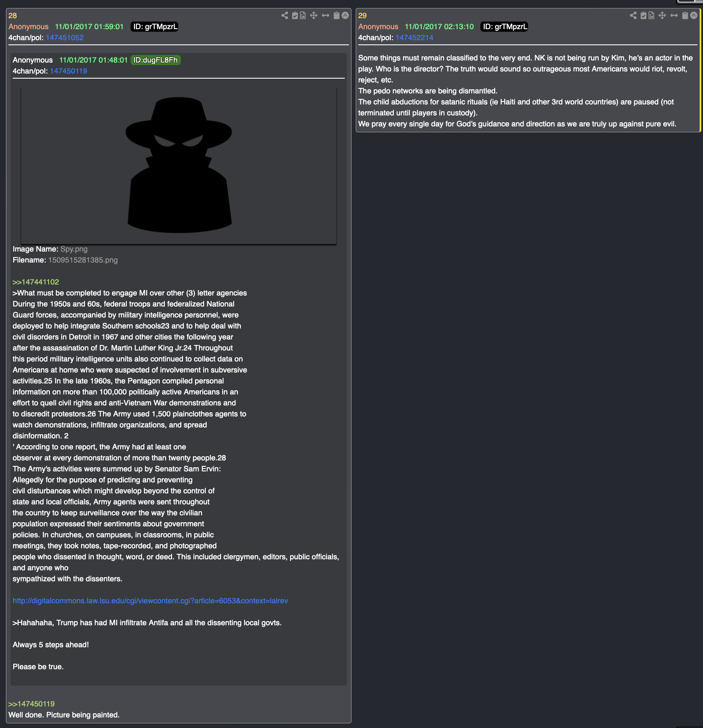Viewport: 703px width, 728px height.
Task: Click the ID: grTMpzrL badge on post 29
Action: pyautogui.click(x=504, y=27)
